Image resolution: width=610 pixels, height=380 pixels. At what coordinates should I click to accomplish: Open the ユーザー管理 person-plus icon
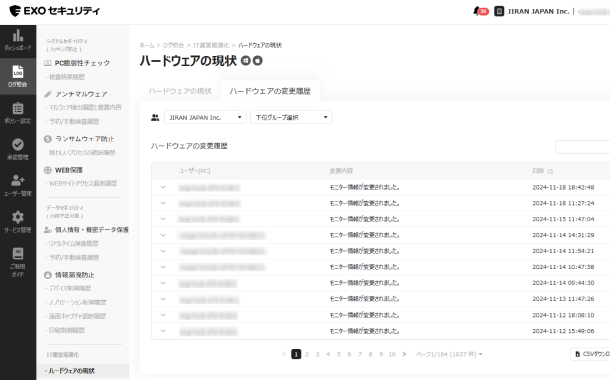(18, 180)
